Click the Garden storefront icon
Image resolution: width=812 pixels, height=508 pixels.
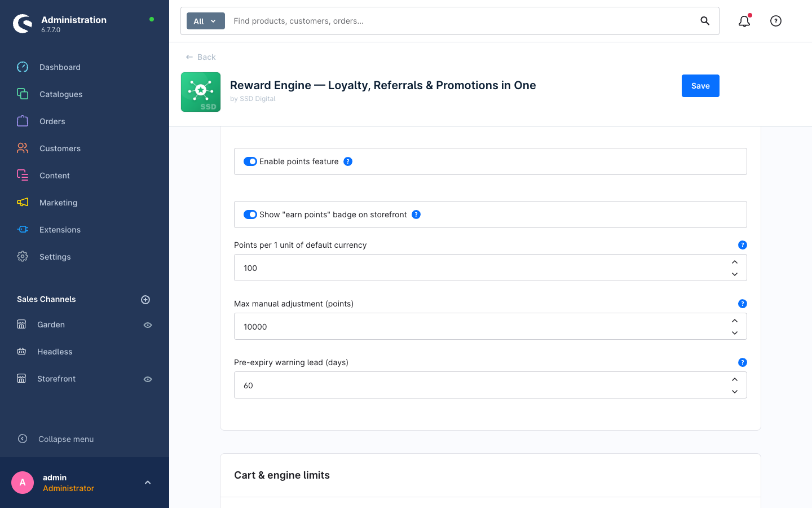click(x=21, y=325)
